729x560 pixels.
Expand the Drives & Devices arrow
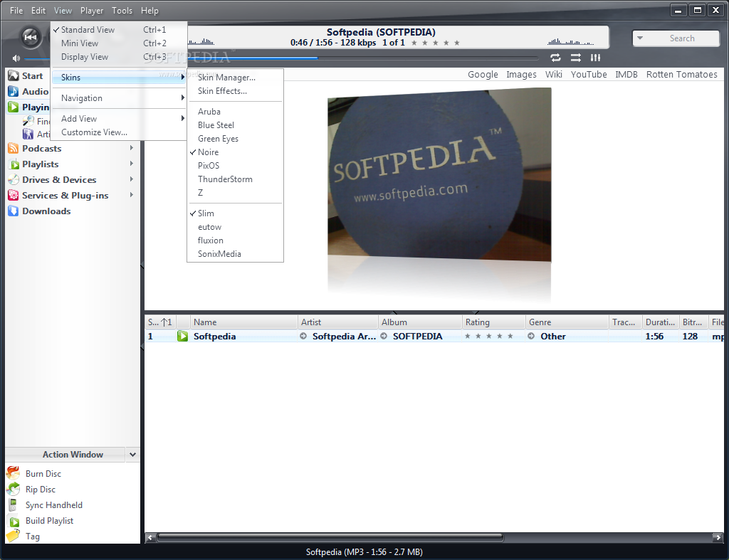132,179
